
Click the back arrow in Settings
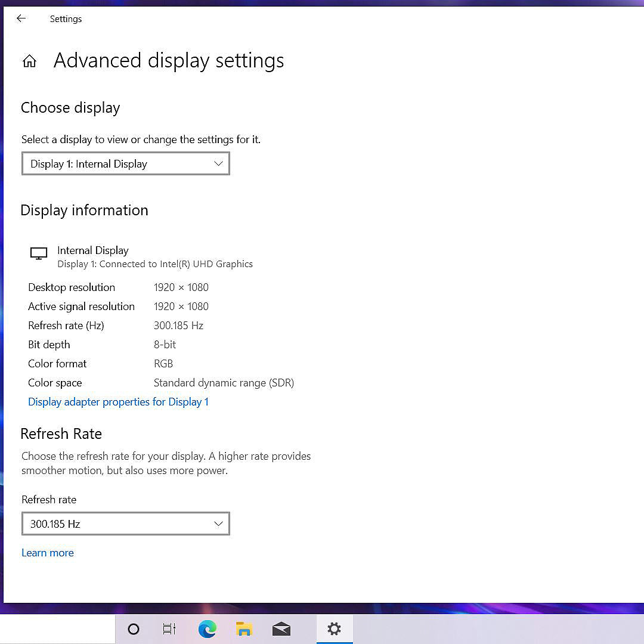(21, 18)
